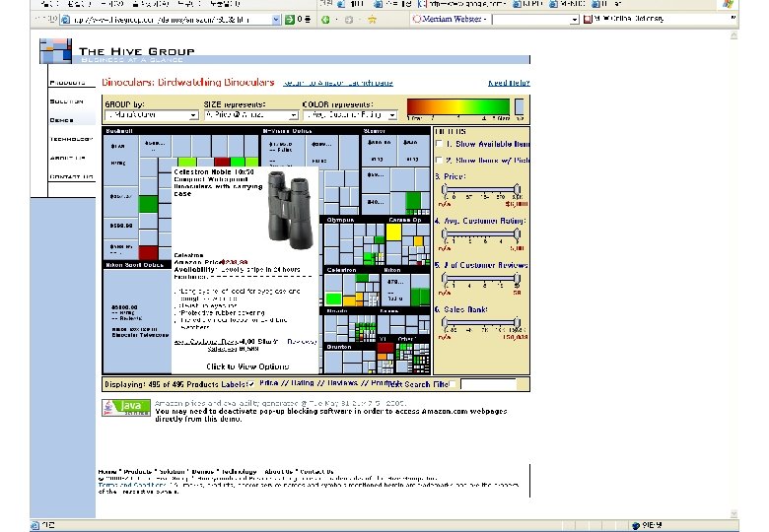Click the Home link in footer

(x=106, y=472)
